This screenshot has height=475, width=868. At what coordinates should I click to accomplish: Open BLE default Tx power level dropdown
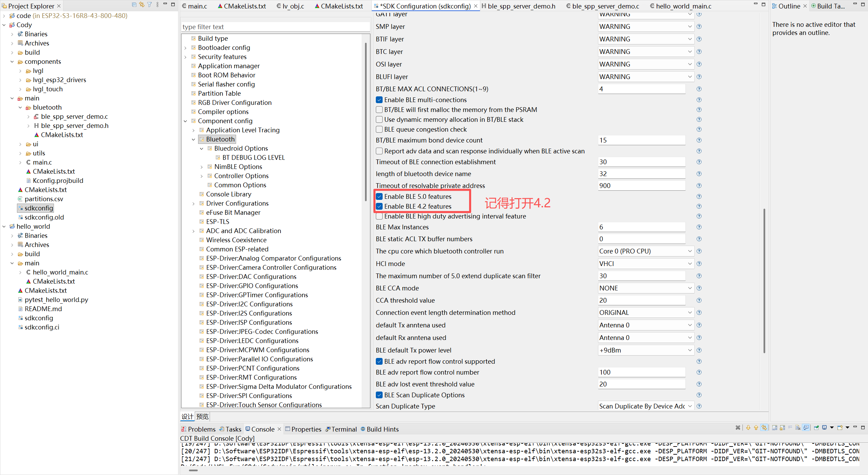click(646, 350)
